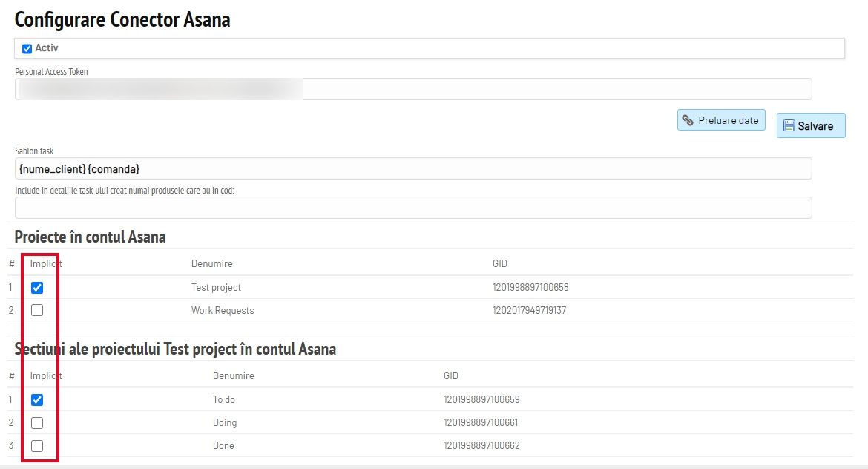Check Implicit for Work Requests project
868x469 pixels.
37,310
